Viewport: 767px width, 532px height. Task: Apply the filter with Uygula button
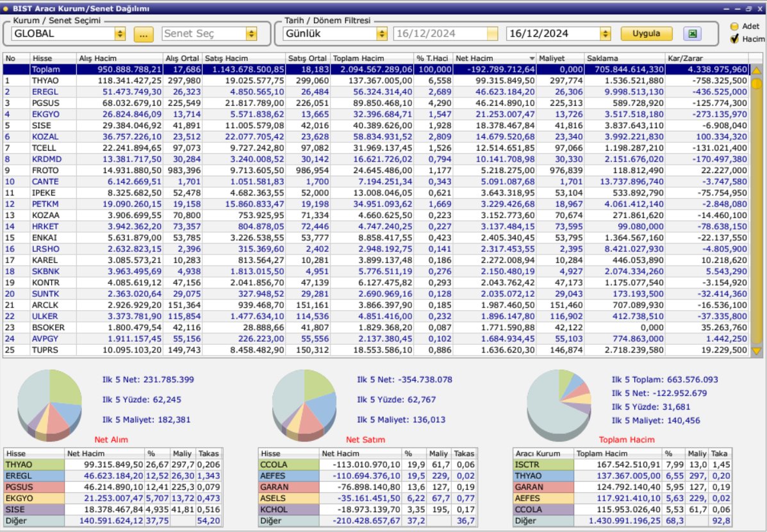[646, 34]
